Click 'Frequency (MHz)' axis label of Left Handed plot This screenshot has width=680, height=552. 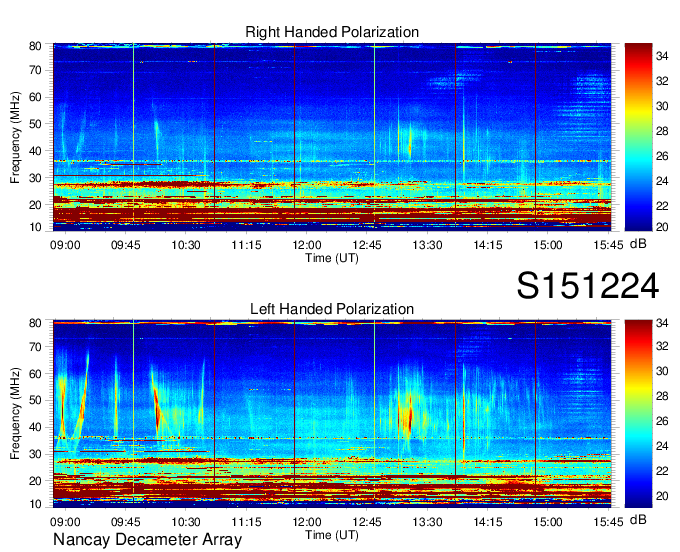click(x=15, y=414)
